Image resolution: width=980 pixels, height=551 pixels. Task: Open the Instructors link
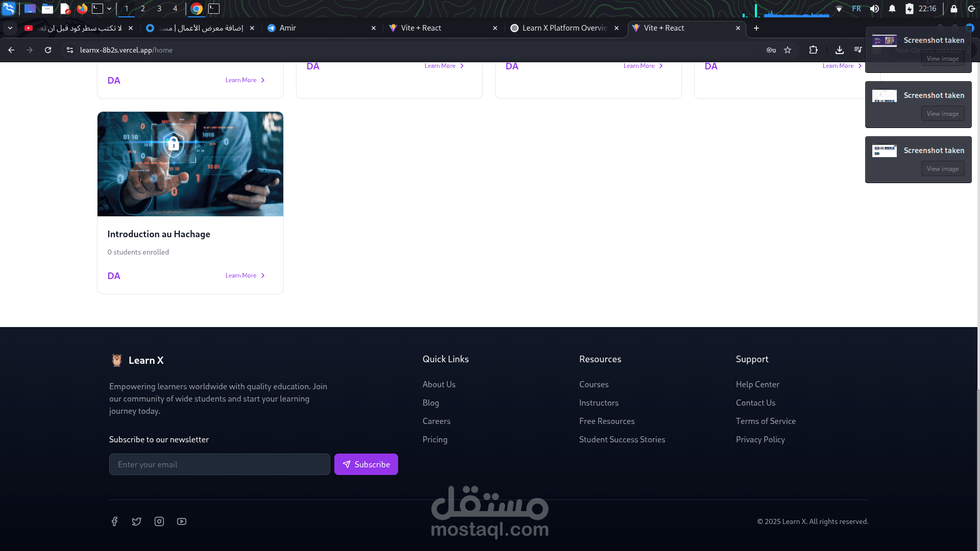tap(599, 403)
